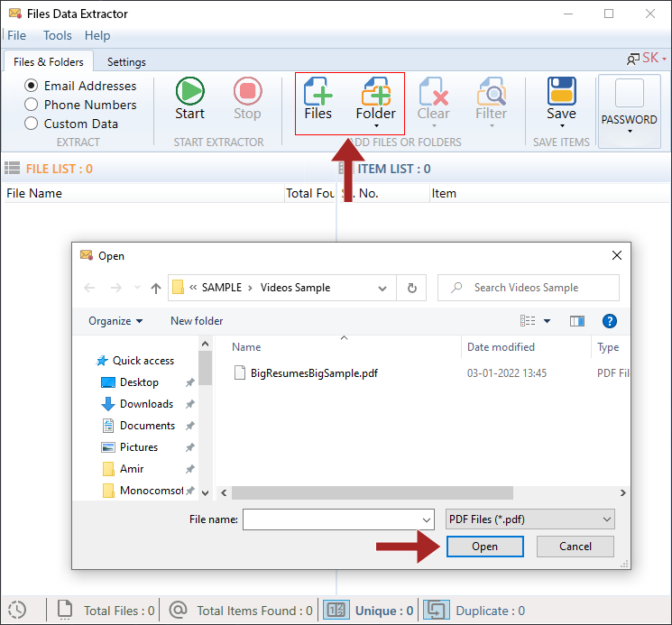Click the Open button in dialog

tap(484, 547)
